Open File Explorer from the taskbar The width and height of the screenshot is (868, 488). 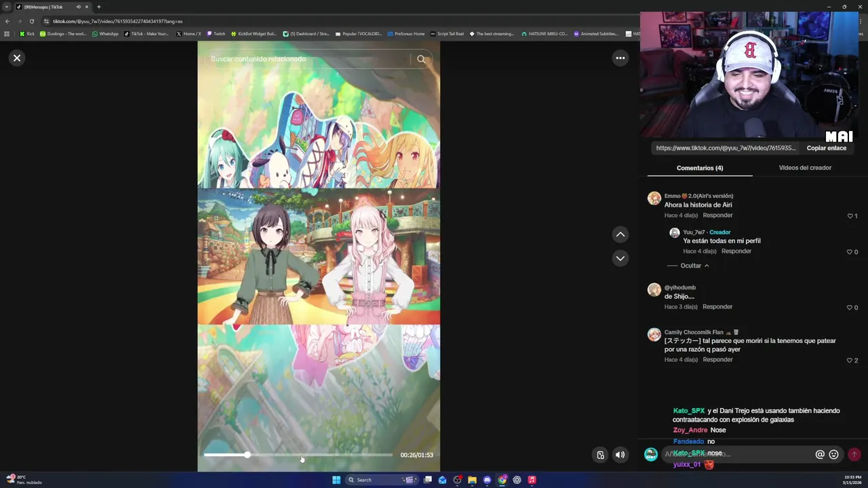click(472, 480)
